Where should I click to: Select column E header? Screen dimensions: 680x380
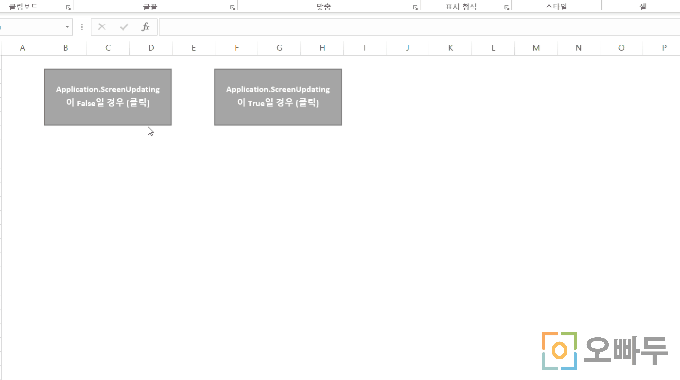click(x=193, y=48)
